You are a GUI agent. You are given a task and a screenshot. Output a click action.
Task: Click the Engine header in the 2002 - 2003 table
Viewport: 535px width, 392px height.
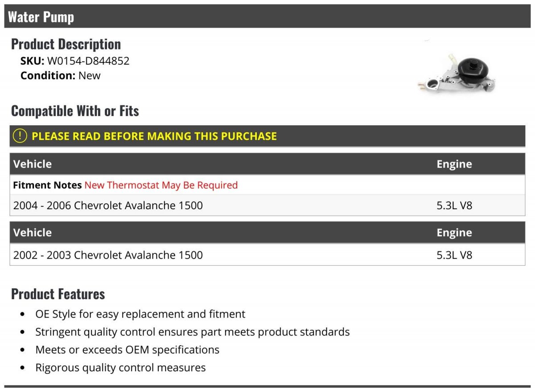click(454, 233)
